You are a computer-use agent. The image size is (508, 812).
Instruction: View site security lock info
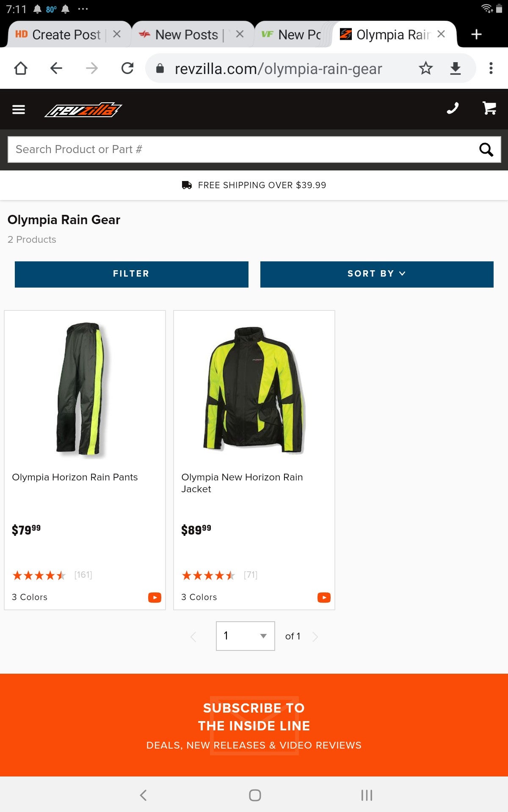[x=160, y=69]
